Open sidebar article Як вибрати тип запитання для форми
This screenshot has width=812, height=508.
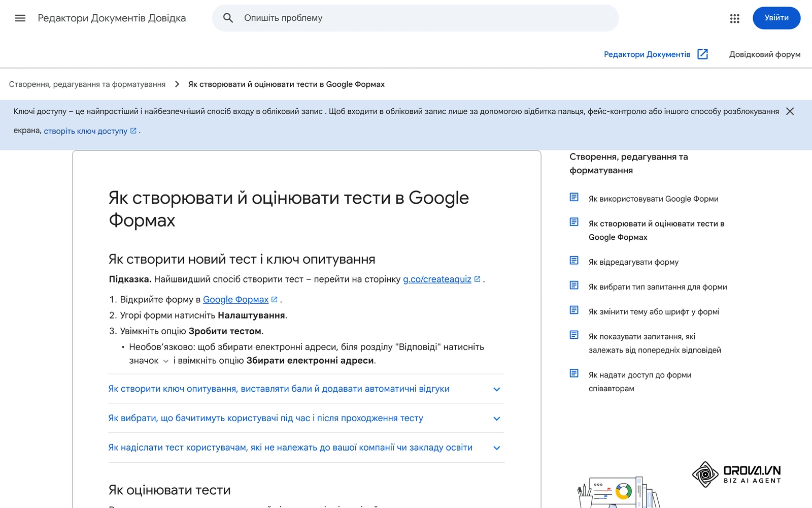[658, 287]
